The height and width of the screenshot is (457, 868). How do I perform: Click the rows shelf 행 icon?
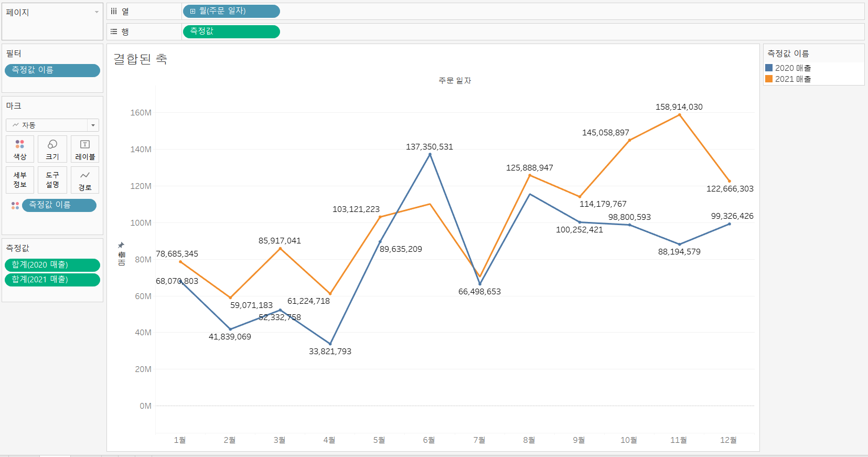click(x=114, y=31)
